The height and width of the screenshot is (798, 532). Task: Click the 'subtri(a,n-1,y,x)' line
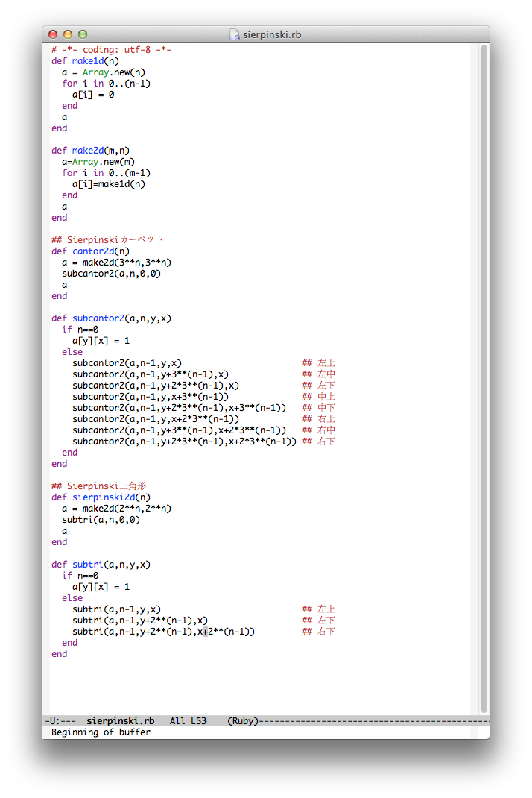[x=116, y=610]
